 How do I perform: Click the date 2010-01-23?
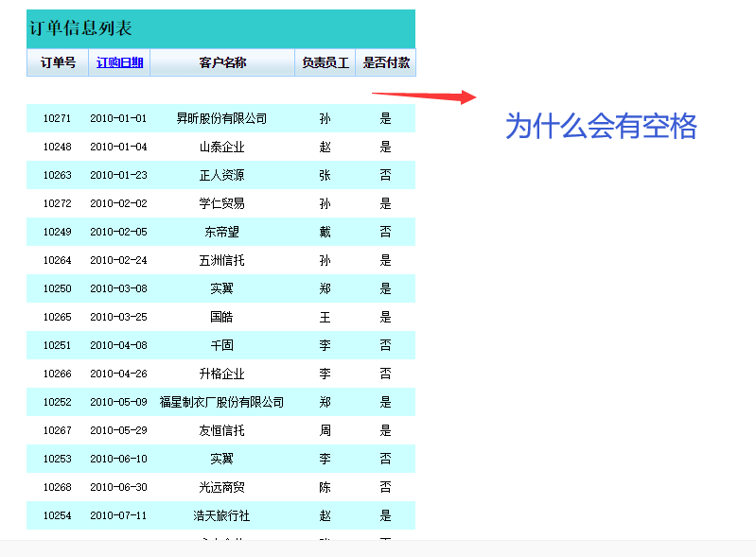[x=118, y=175]
